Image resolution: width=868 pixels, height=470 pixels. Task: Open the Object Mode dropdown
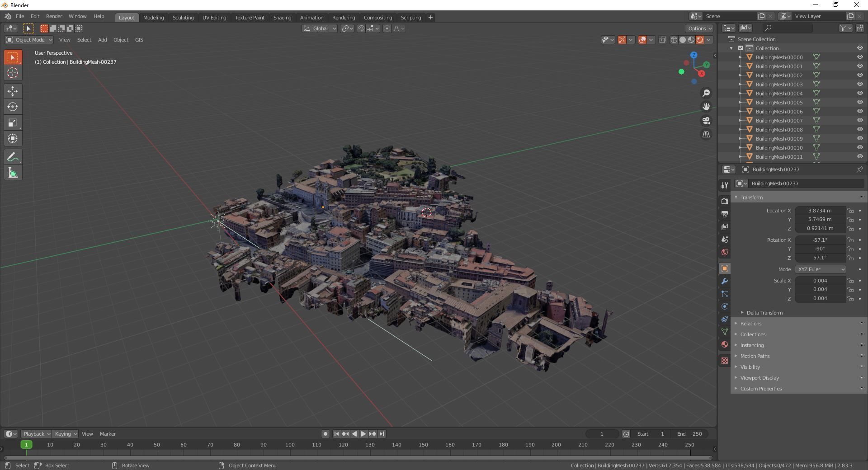tap(29, 40)
